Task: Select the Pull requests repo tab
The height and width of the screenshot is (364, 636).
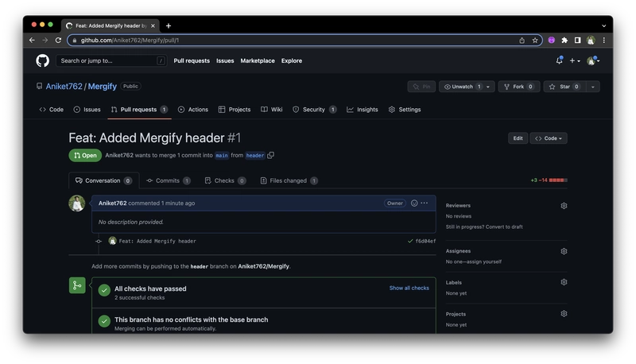Action: tap(139, 110)
